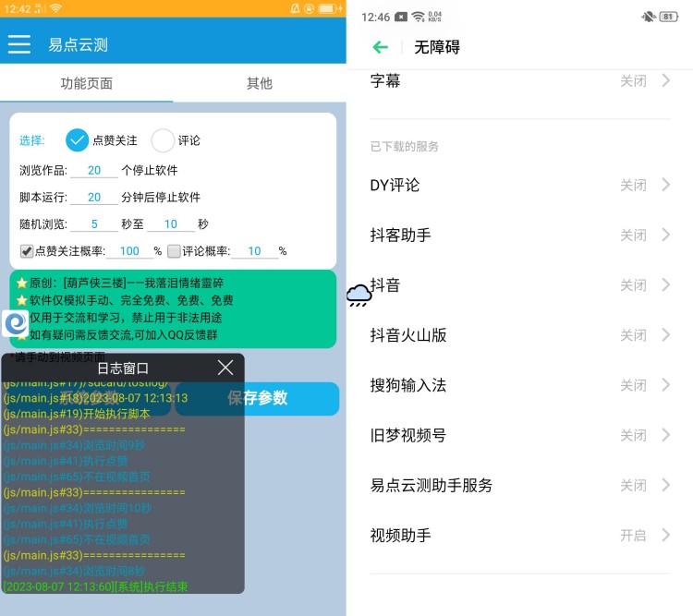
Task: Tap the back arrow in 无障碍 header
Action: point(380,47)
